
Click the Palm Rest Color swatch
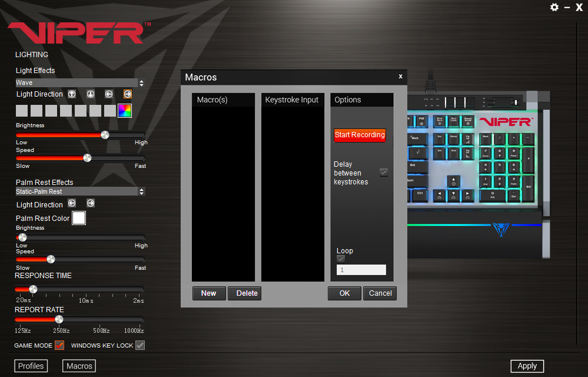point(79,218)
